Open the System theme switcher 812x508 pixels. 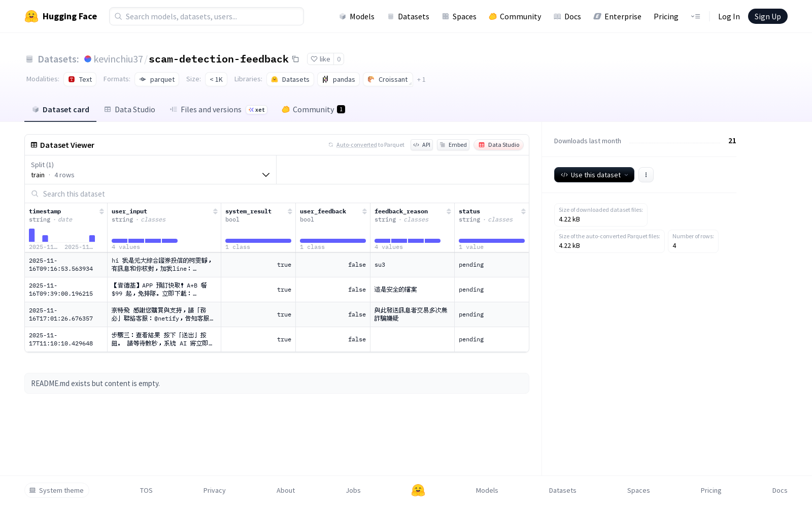[57, 490]
